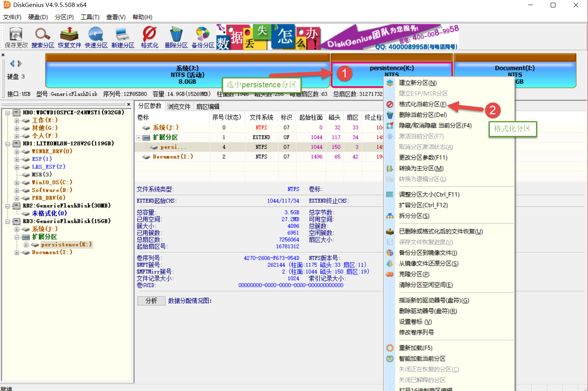The image size is (588, 391).
Task: Choose 删除当前分区(Del) in context menu
Action: coord(449,115)
